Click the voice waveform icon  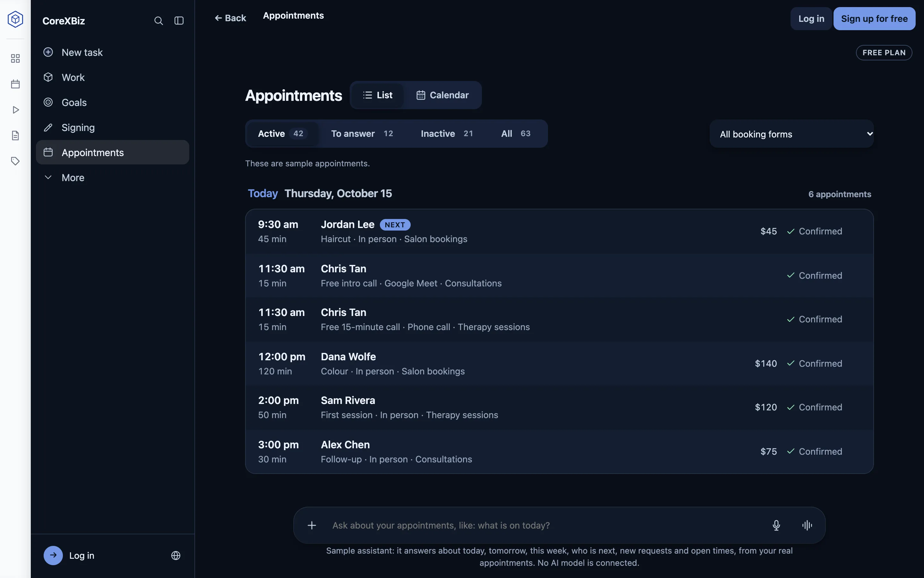coord(807,525)
